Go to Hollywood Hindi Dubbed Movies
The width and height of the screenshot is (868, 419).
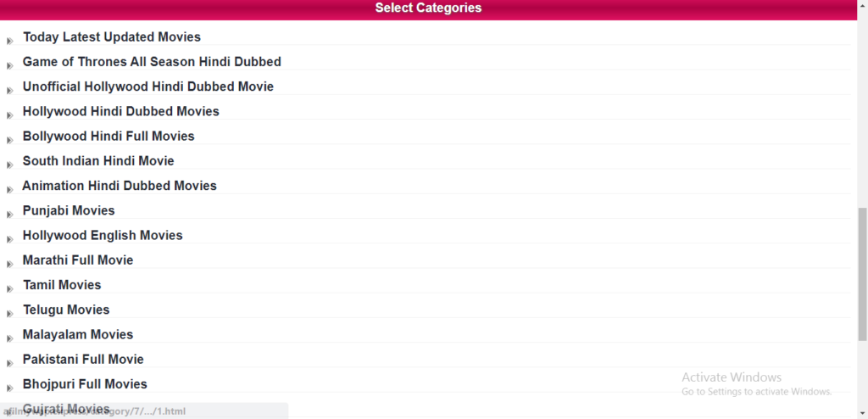click(x=120, y=111)
